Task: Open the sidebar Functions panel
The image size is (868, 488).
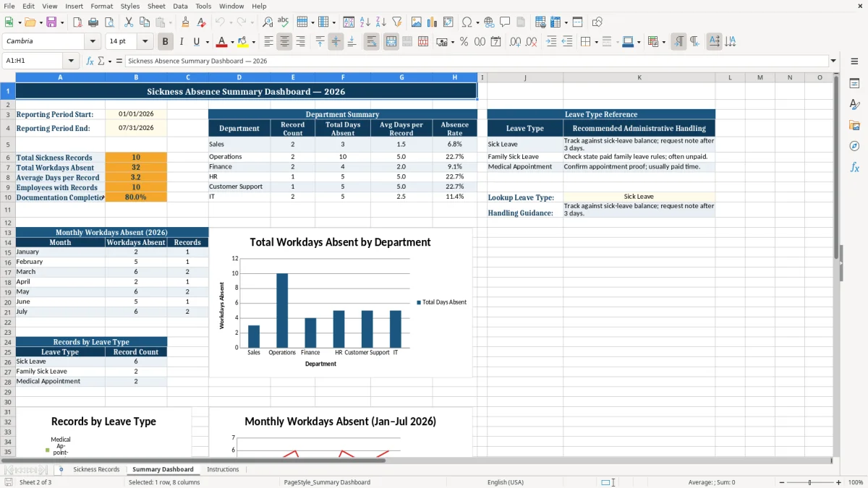Action: (x=854, y=167)
